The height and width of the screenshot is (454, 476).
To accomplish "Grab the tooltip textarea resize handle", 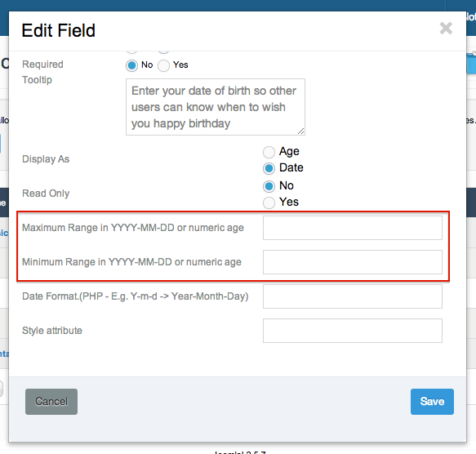I will point(300,131).
